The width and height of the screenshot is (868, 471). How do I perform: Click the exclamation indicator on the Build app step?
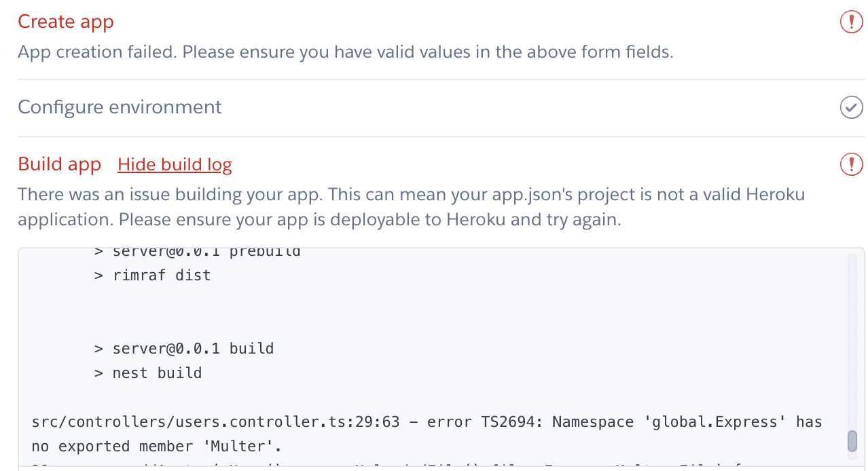[x=851, y=164]
